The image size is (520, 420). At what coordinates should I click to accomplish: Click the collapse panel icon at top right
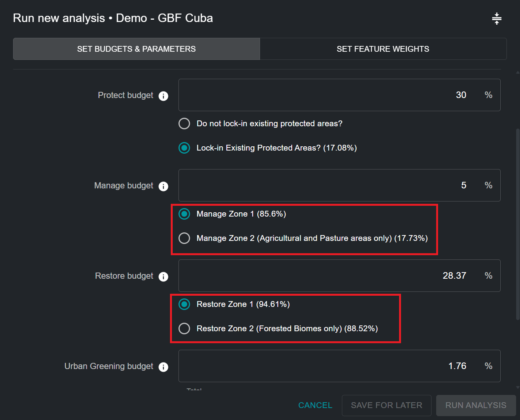(496, 19)
